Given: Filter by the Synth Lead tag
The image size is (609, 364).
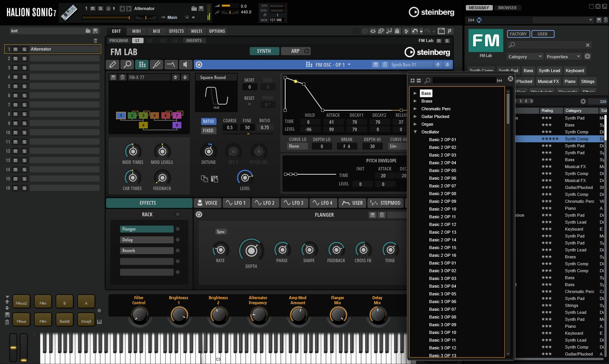Looking at the screenshot, I should [549, 71].
